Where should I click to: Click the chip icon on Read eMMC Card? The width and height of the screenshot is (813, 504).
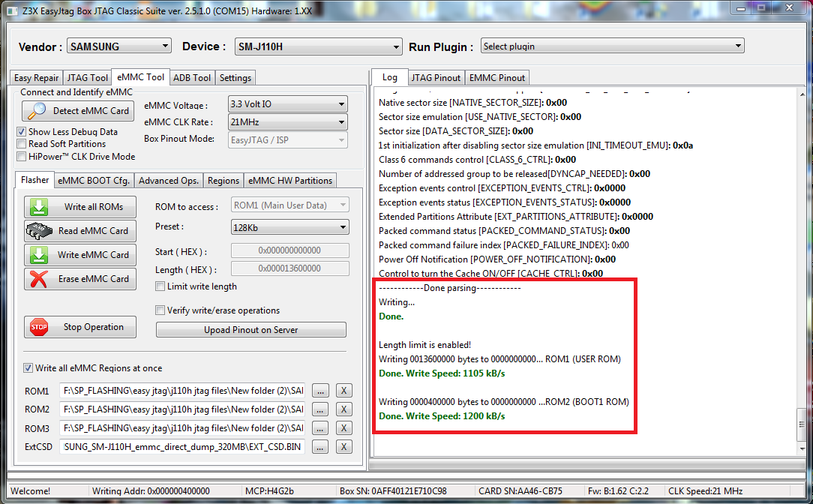tap(39, 231)
